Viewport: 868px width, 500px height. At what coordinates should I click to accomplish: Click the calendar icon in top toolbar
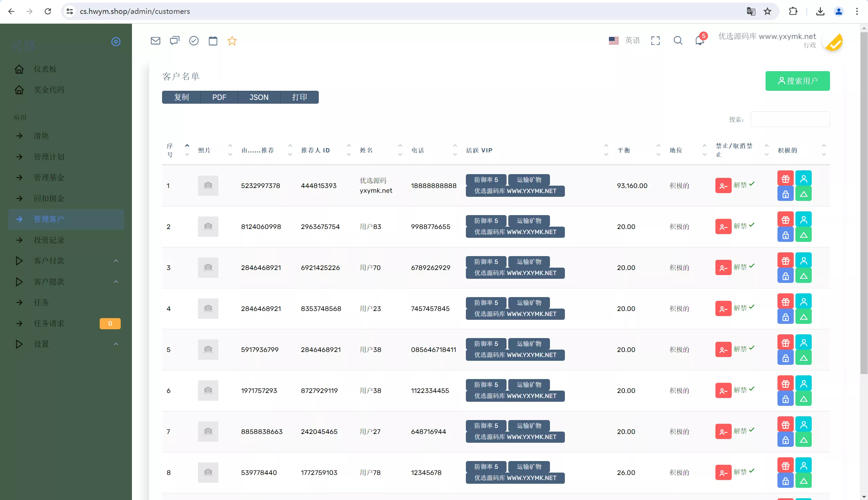coord(213,41)
